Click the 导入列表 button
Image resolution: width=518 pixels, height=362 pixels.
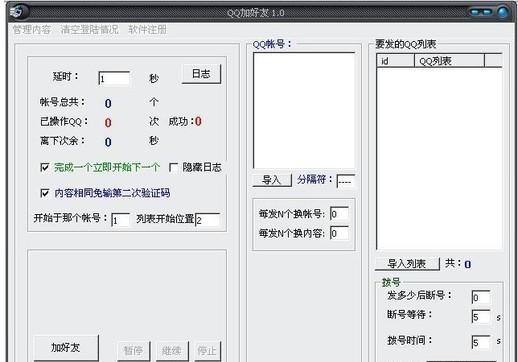407,264
